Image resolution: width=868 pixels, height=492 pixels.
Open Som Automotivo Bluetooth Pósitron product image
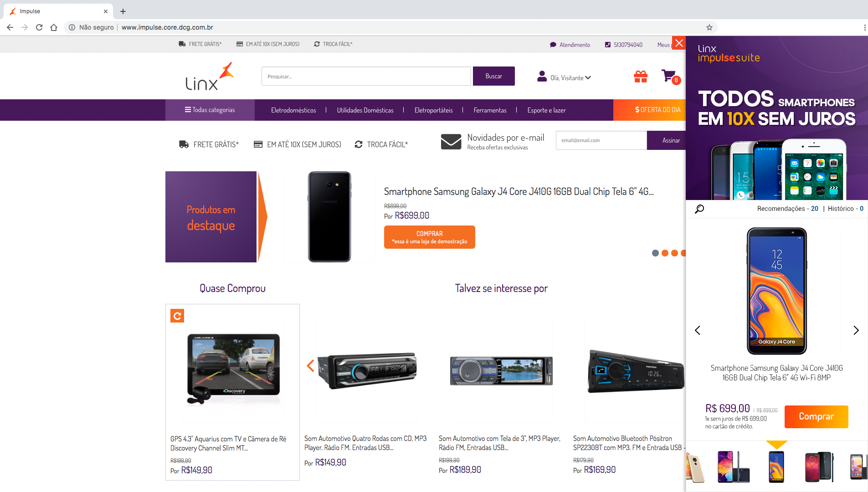[635, 371]
